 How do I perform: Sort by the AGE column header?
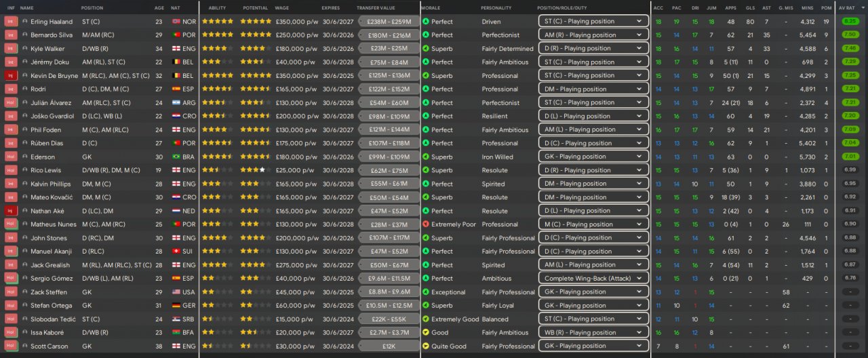point(159,7)
